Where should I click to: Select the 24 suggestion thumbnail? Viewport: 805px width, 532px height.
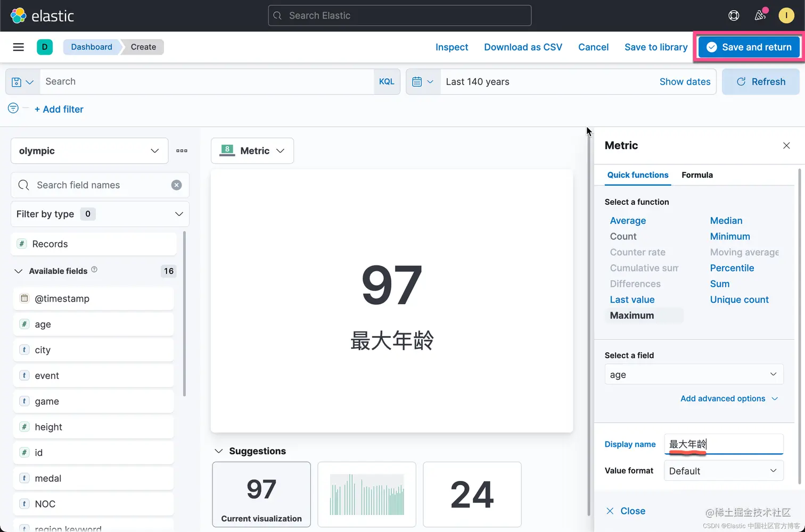pos(472,494)
